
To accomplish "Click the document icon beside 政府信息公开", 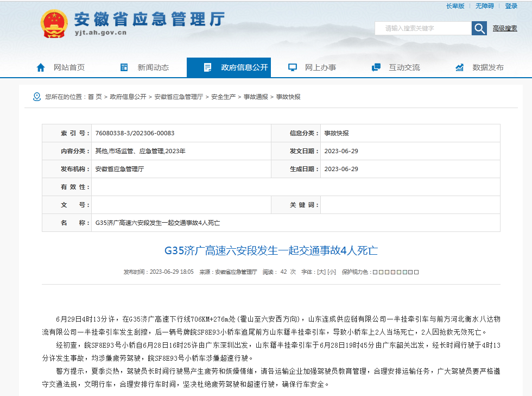I will (207, 67).
